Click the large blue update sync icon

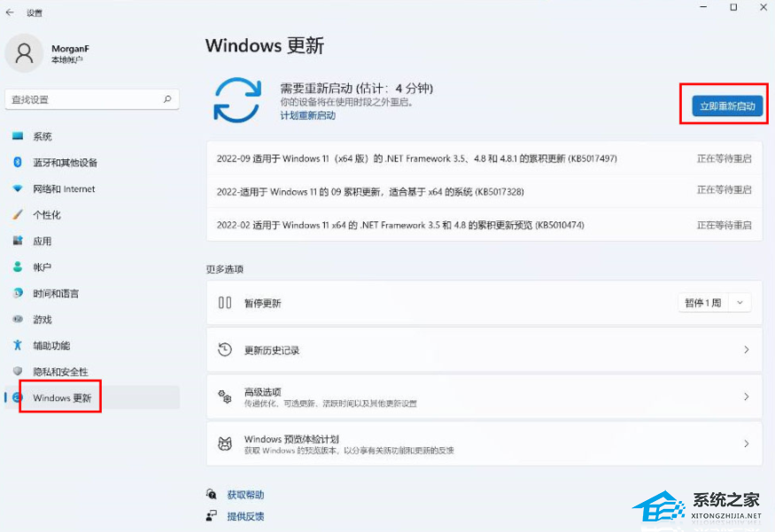(237, 100)
